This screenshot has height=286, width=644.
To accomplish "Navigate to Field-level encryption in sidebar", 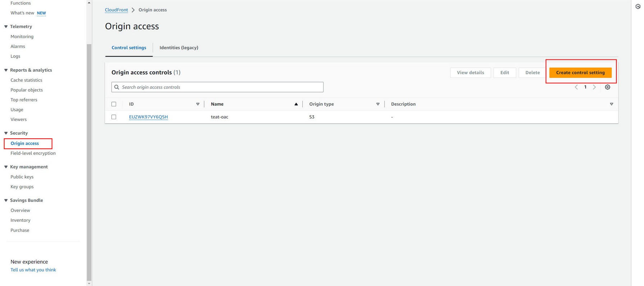I will pyautogui.click(x=33, y=153).
